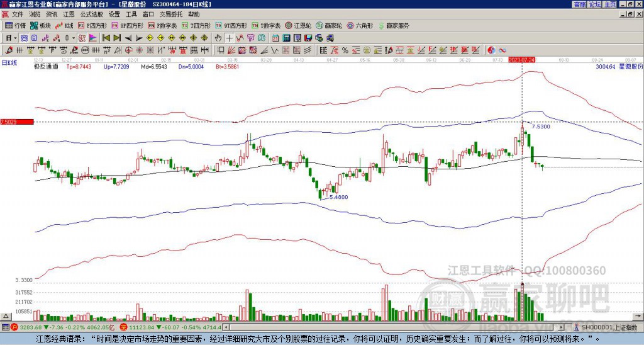Select the zigzag line tool

[274, 50]
